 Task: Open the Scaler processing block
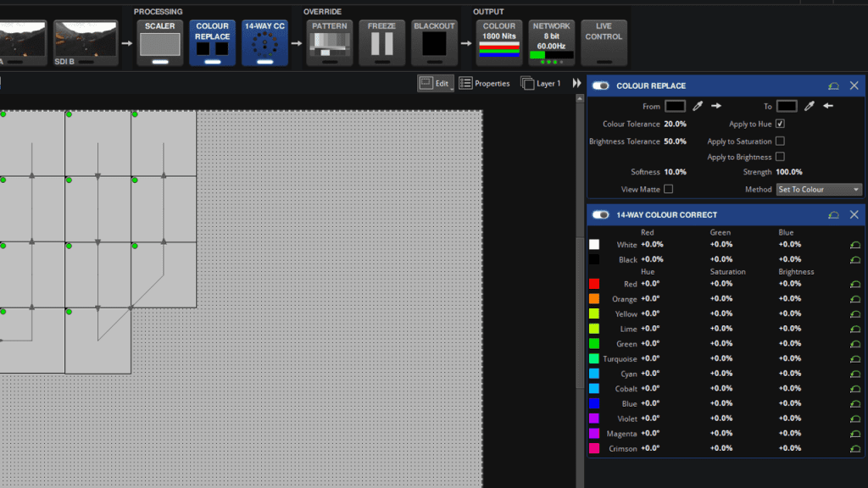(x=160, y=43)
